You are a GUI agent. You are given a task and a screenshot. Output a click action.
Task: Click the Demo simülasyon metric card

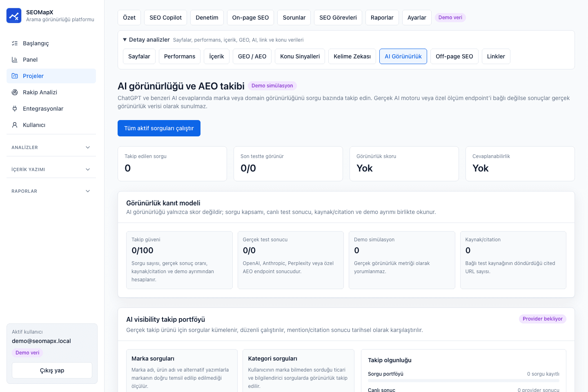(x=402, y=260)
